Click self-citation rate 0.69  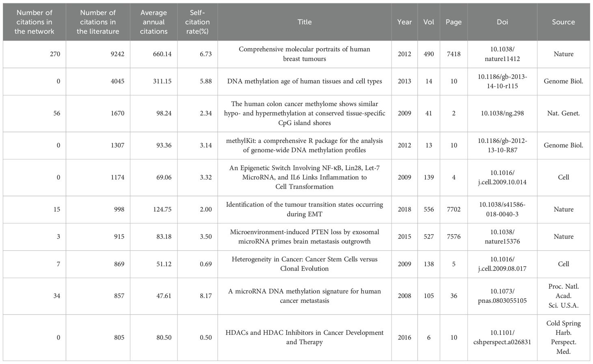point(206,264)
